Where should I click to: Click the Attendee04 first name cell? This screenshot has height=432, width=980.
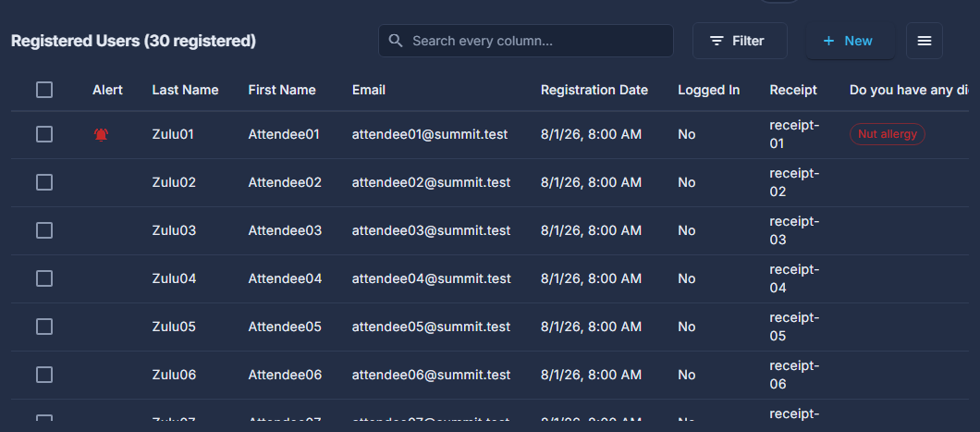(x=285, y=278)
